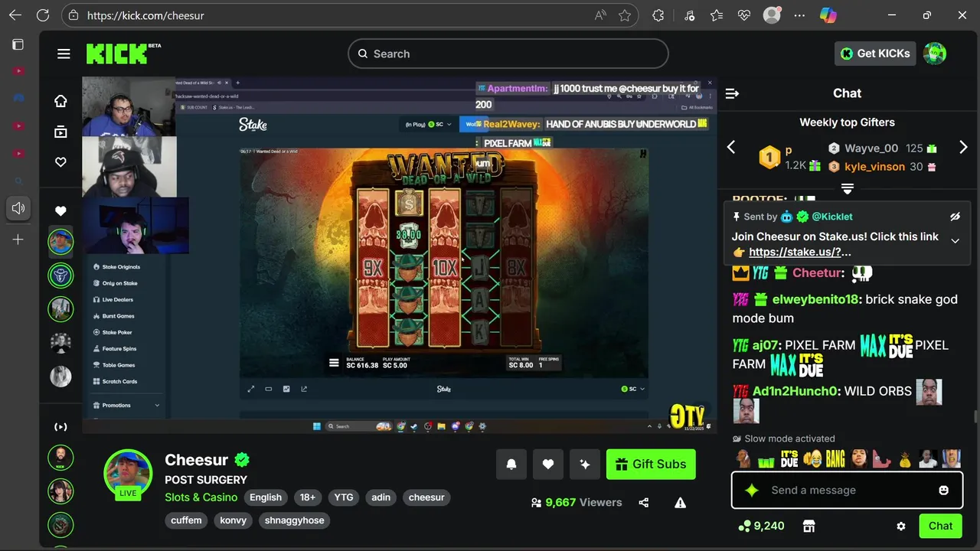
Task: Expand the pinned message chevron
Action: click(x=955, y=241)
